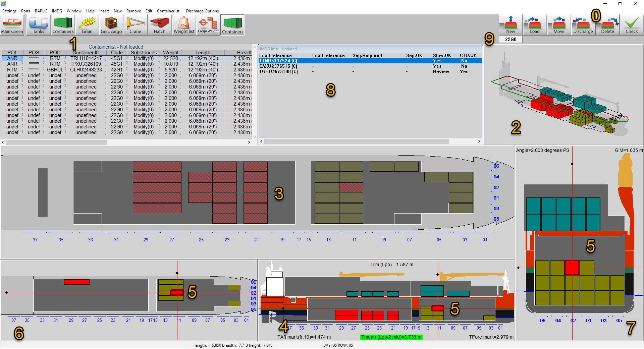The image size is (644, 349).
Task: Click the Length column header
Action: click(203, 53)
